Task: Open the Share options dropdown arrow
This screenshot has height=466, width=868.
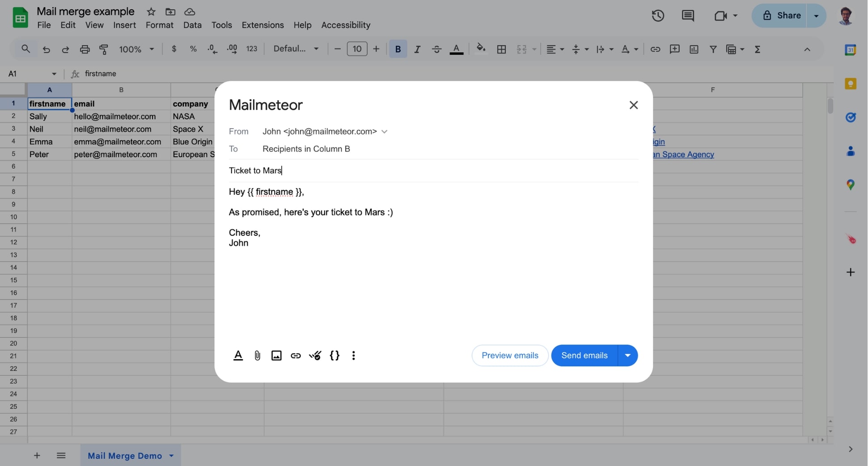Action: coord(816,16)
